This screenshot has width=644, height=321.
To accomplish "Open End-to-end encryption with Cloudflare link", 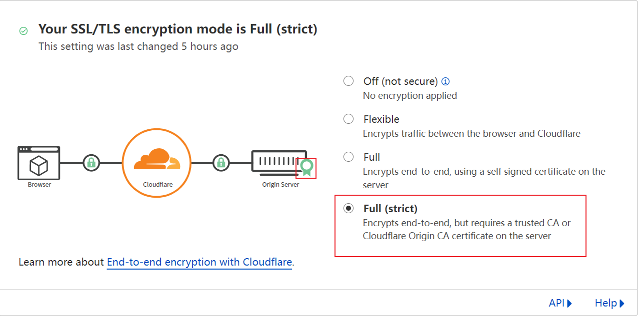I will [x=199, y=262].
